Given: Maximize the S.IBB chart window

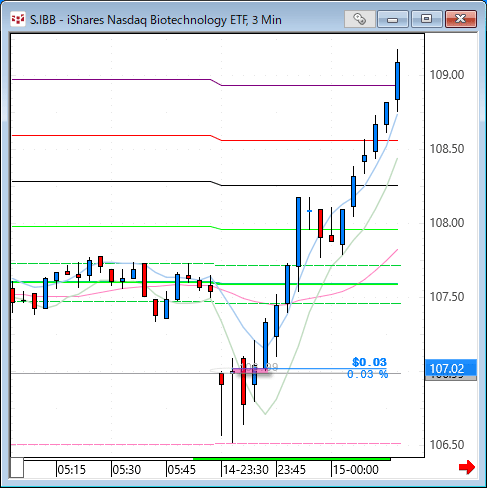Looking at the screenshot, I should pos(426,19).
